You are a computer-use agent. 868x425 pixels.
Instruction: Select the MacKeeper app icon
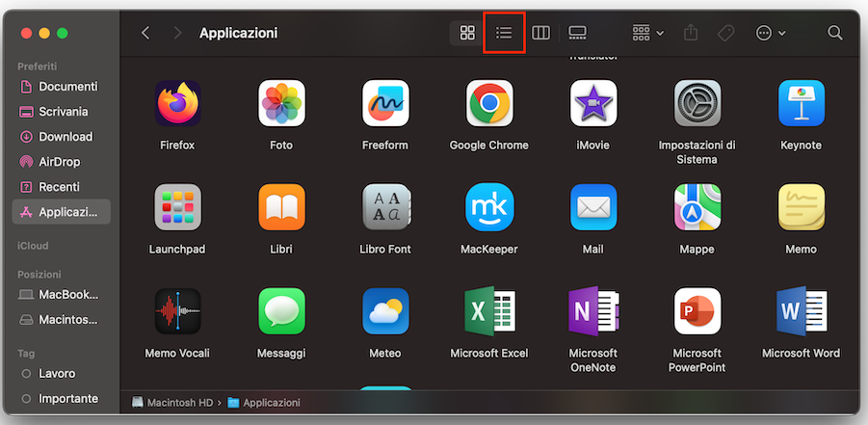click(x=489, y=207)
